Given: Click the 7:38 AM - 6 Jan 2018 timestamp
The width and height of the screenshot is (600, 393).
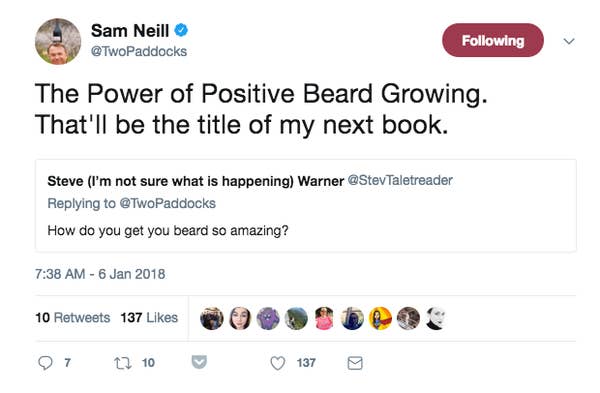Looking at the screenshot, I should click(x=100, y=274).
